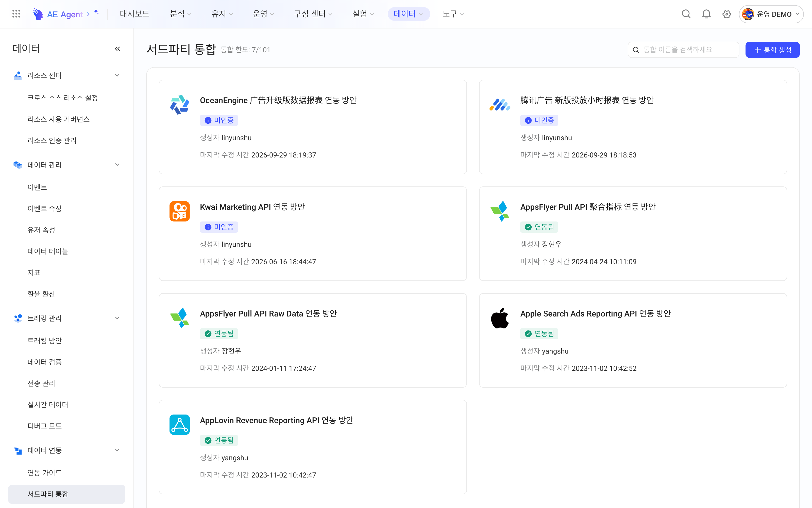Open 연동 가이드 sidebar item
This screenshot has width=812, height=508.
click(45, 473)
